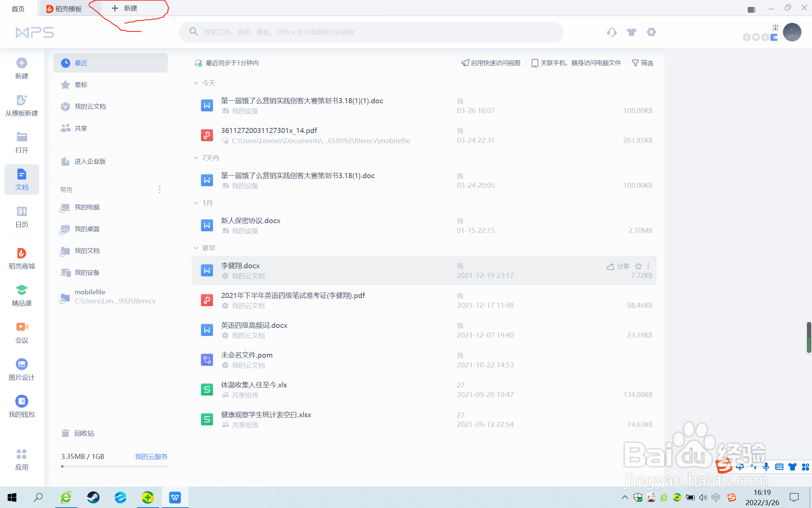This screenshot has width=812, height=508.
Task: Click the 新建 plus icon in sidebar
Action: pyautogui.click(x=22, y=63)
